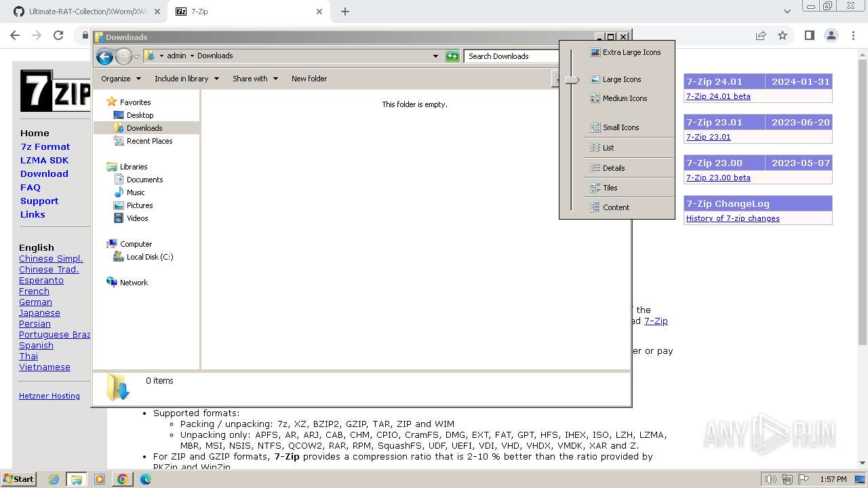Click the share page icon in Chrome

(x=761, y=35)
